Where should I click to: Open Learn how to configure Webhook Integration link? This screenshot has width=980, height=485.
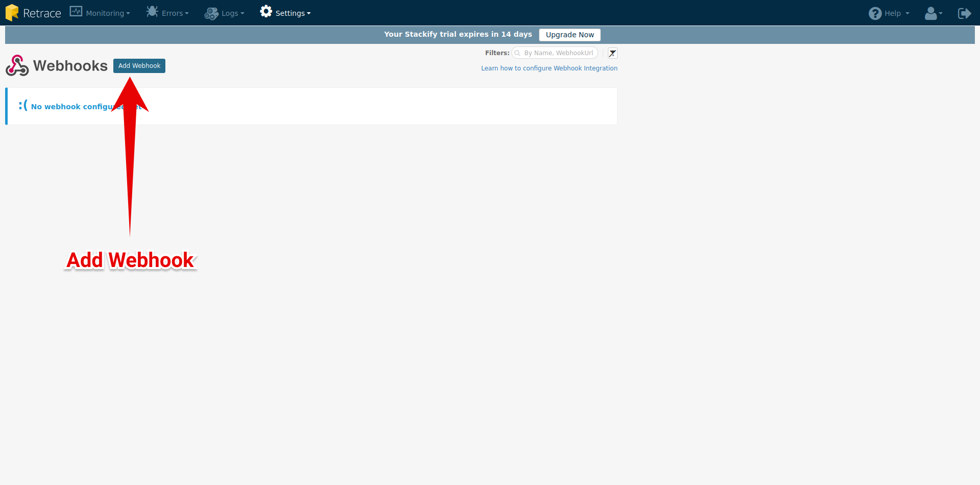tap(549, 68)
